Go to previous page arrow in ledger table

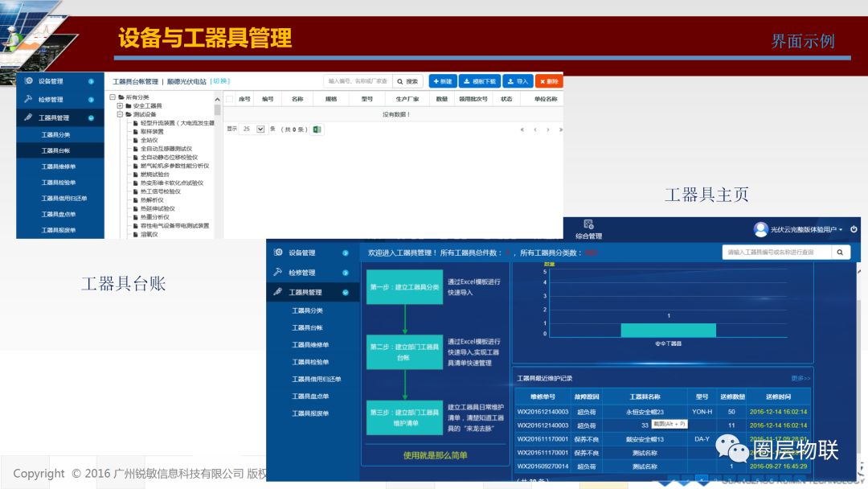[x=535, y=129]
